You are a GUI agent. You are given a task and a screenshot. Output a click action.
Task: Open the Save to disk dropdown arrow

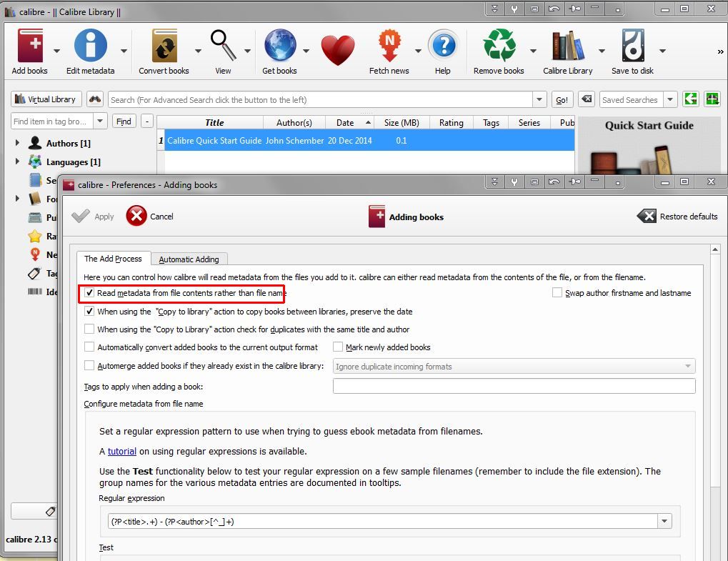click(x=662, y=51)
